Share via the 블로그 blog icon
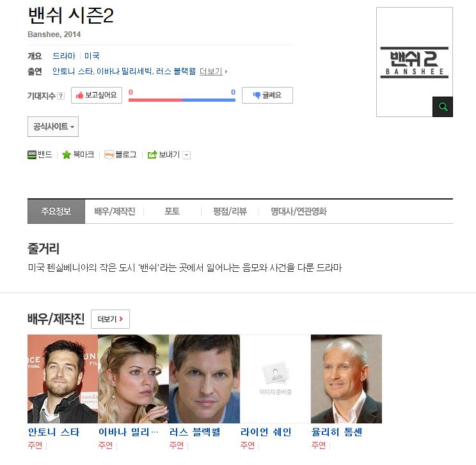Viewport: 476px width, 465px height. coord(109,155)
